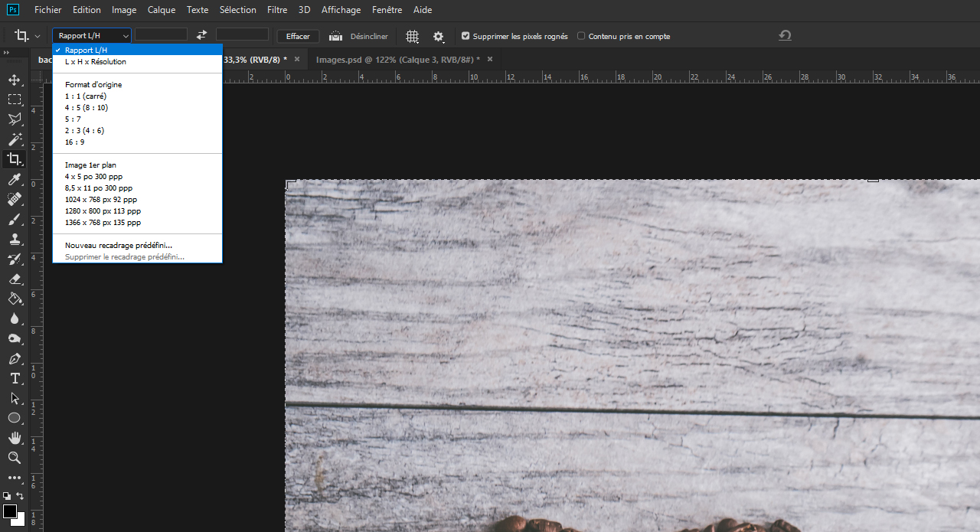Open the Sélection menu
The height and width of the screenshot is (532, 980).
pyautogui.click(x=238, y=10)
